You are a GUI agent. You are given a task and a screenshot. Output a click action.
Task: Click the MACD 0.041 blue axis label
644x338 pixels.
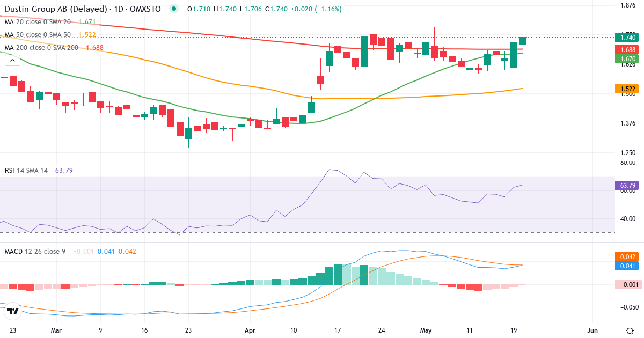[627, 266]
